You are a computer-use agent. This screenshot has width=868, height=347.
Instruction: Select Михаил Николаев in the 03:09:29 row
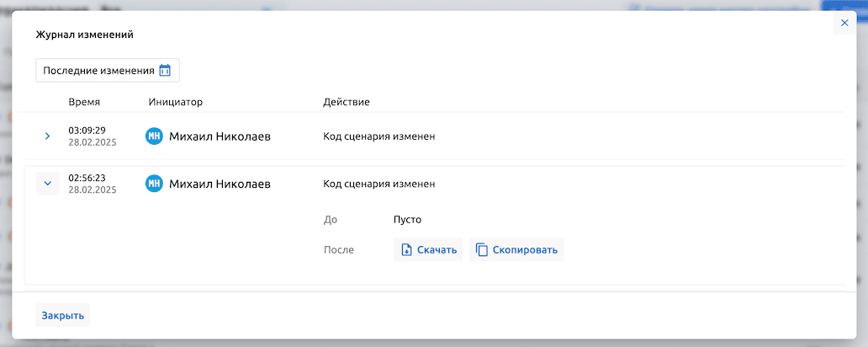click(x=220, y=136)
